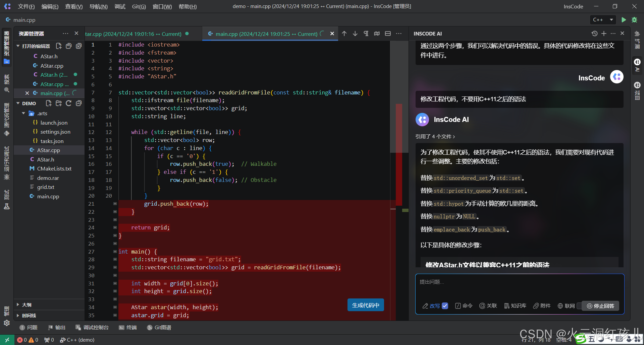Open CMakeLists.txt in explorer
The width and height of the screenshot is (644, 345).
pos(54,168)
